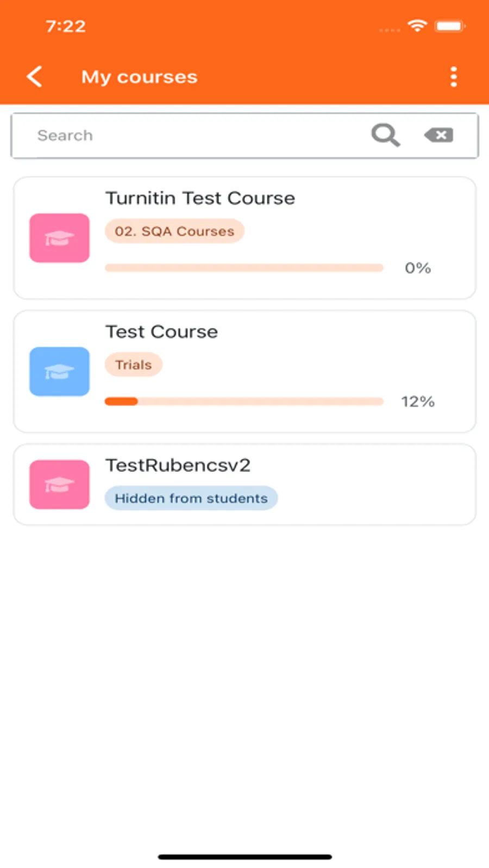Clear search text with backspace icon
The image size is (489, 868).
pos(439,135)
